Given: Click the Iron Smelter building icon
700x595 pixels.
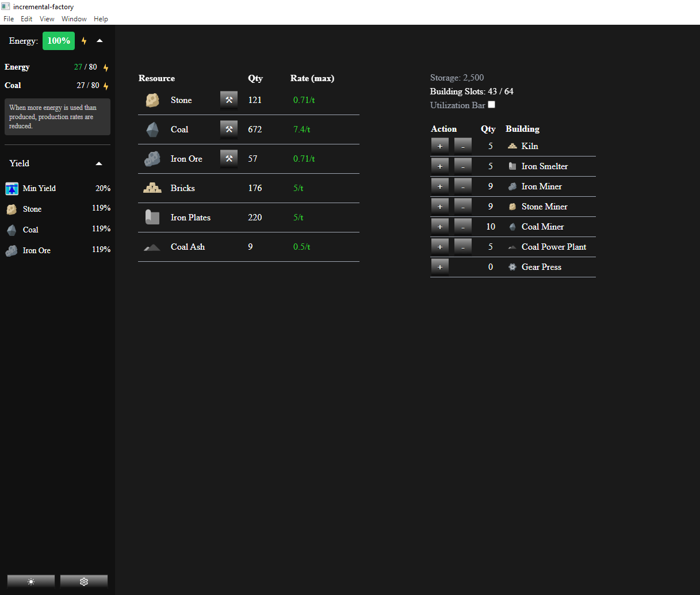Looking at the screenshot, I should 512,166.
